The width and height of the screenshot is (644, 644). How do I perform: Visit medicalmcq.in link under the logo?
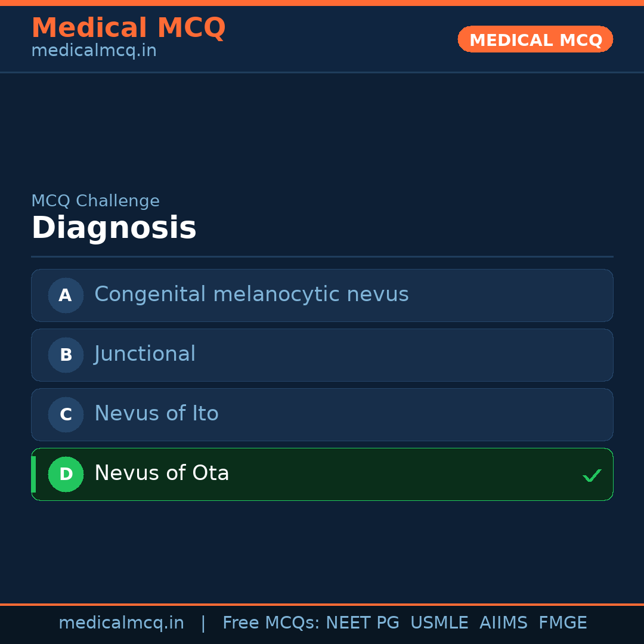(x=94, y=51)
